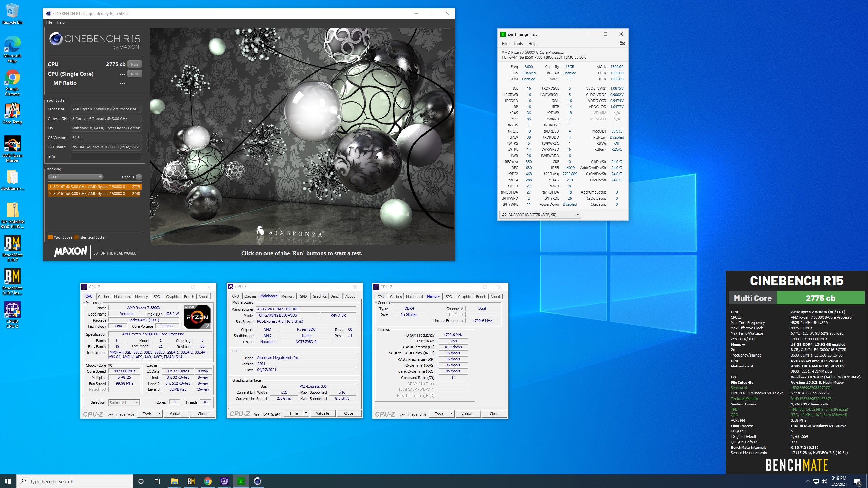
Task: Open Task View on the taskbar
Action: tap(157, 481)
